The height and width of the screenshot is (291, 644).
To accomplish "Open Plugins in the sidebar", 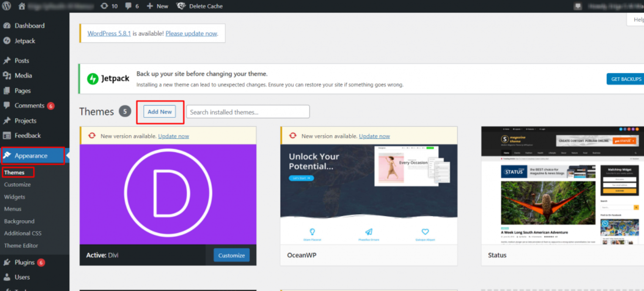I will pos(24,262).
